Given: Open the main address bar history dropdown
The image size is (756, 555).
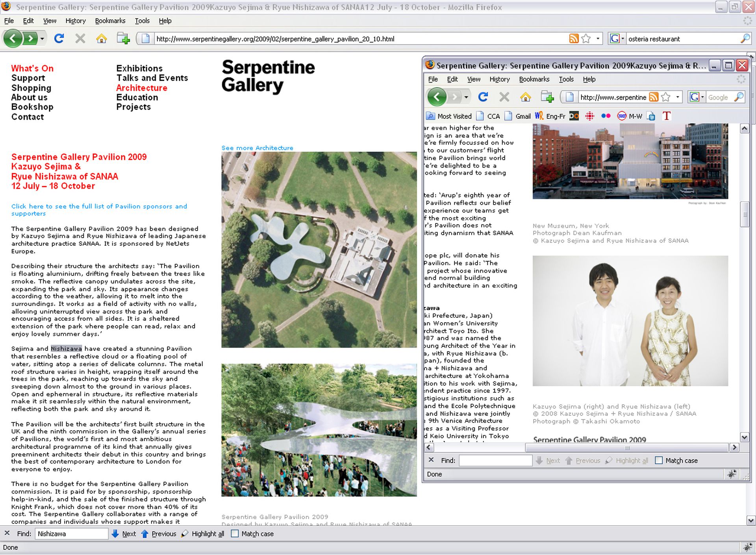Looking at the screenshot, I should 598,39.
